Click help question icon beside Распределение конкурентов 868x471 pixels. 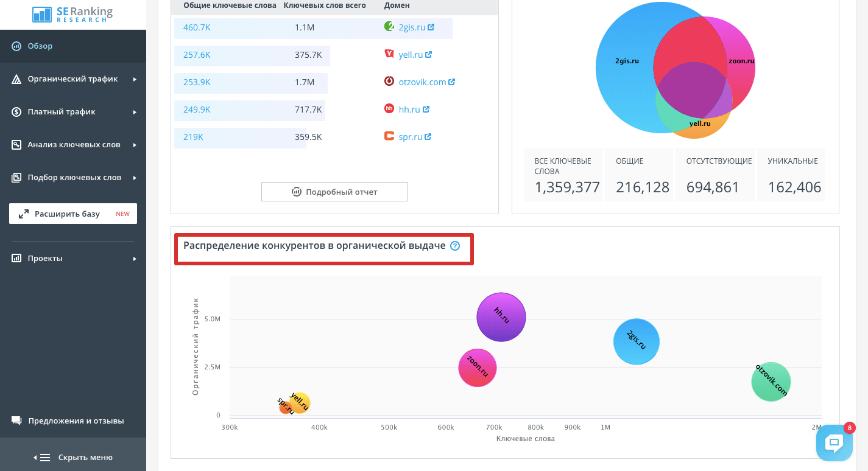(455, 246)
